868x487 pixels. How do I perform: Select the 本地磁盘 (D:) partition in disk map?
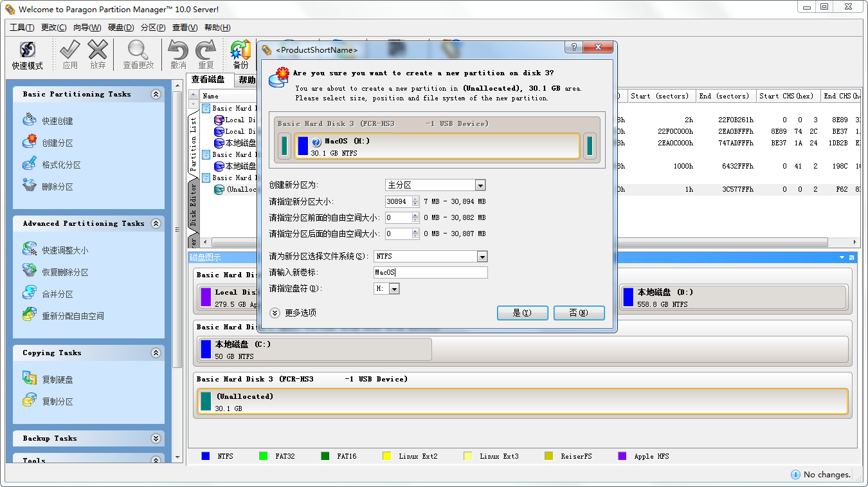pos(733,297)
